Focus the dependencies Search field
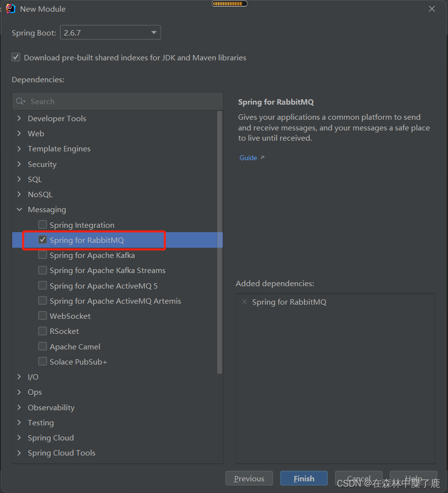The width and height of the screenshot is (448, 493). [118, 101]
